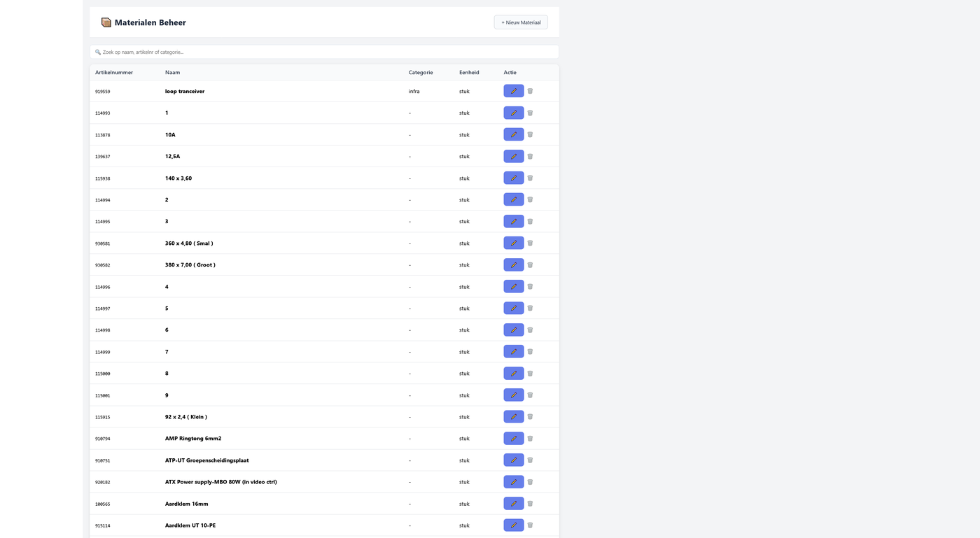Click trash icon for 12,5A row

[530, 156]
